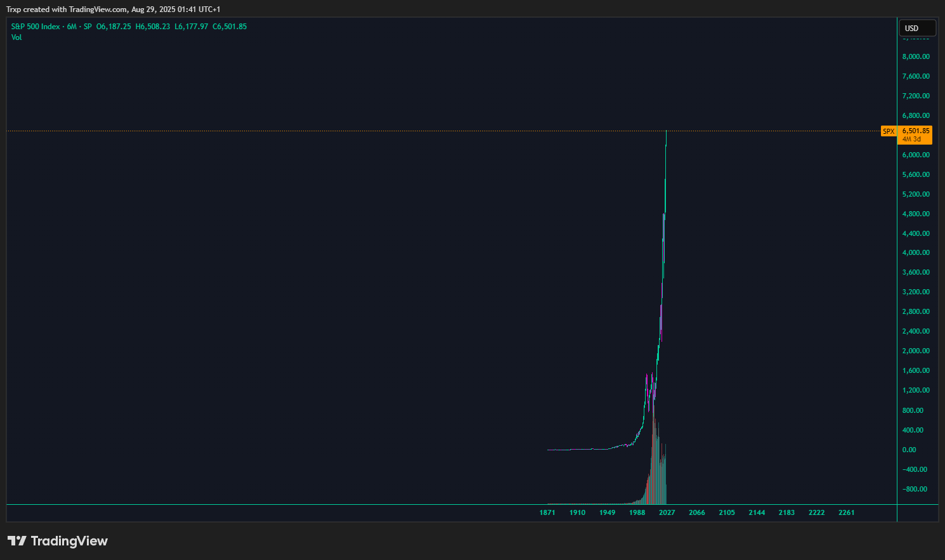Select the 2144 time axis label
The image size is (945, 560).
[757, 512]
